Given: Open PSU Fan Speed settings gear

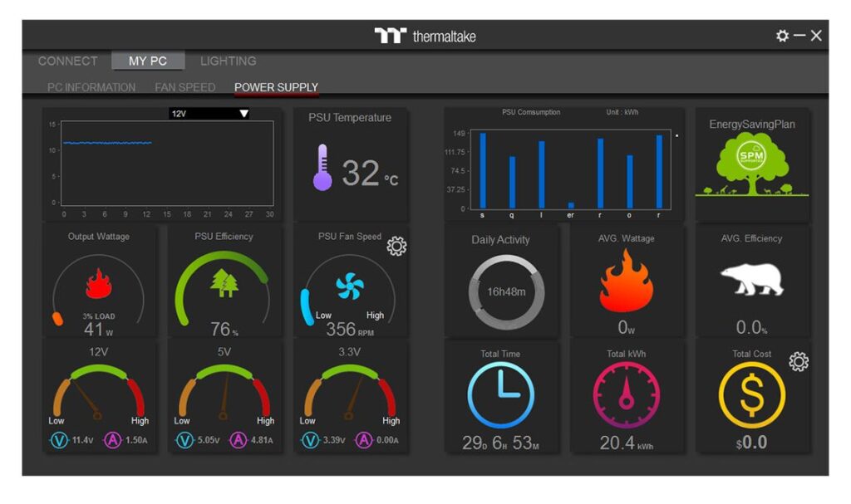Looking at the screenshot, I should coord(396,246).
